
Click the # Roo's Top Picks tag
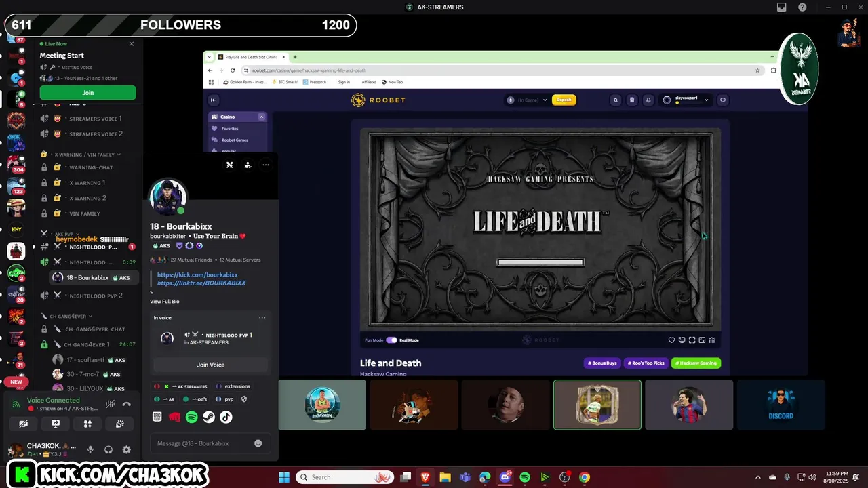[x=646, y=363]
